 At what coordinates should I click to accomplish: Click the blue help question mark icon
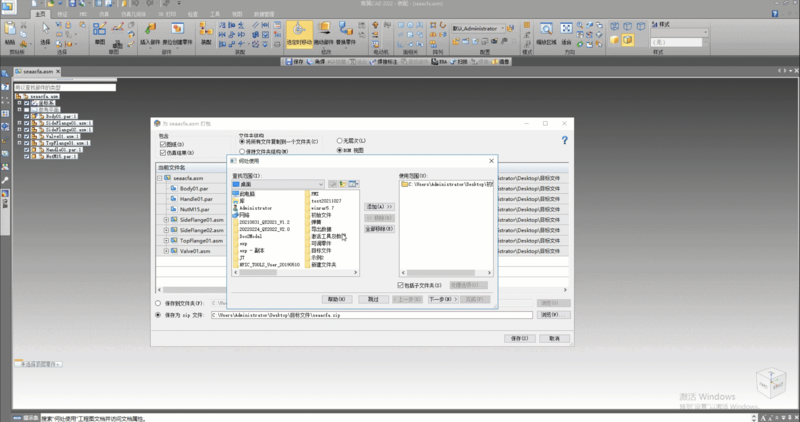coord(565,141)
